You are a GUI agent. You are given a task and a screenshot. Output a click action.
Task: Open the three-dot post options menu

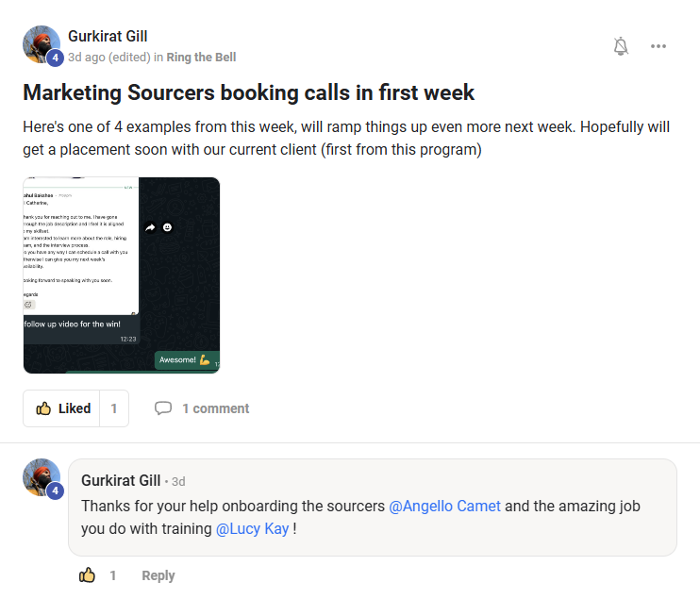pos(658,46)
